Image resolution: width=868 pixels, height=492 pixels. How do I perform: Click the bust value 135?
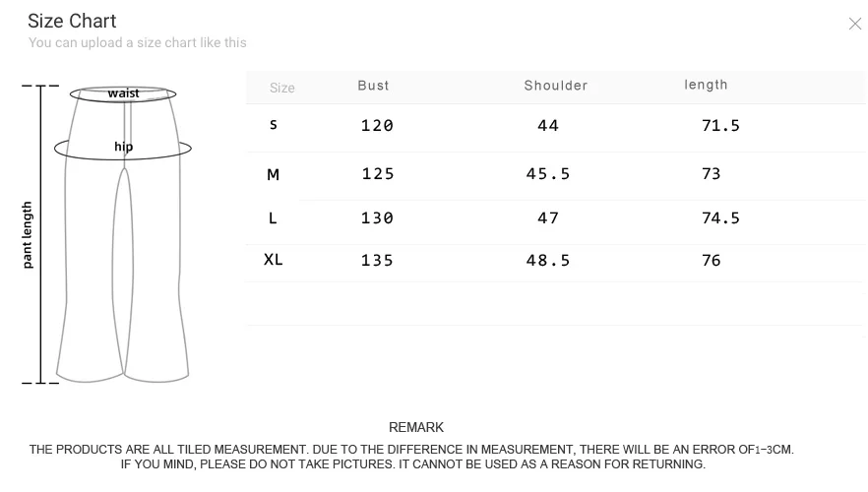(377, 260)
